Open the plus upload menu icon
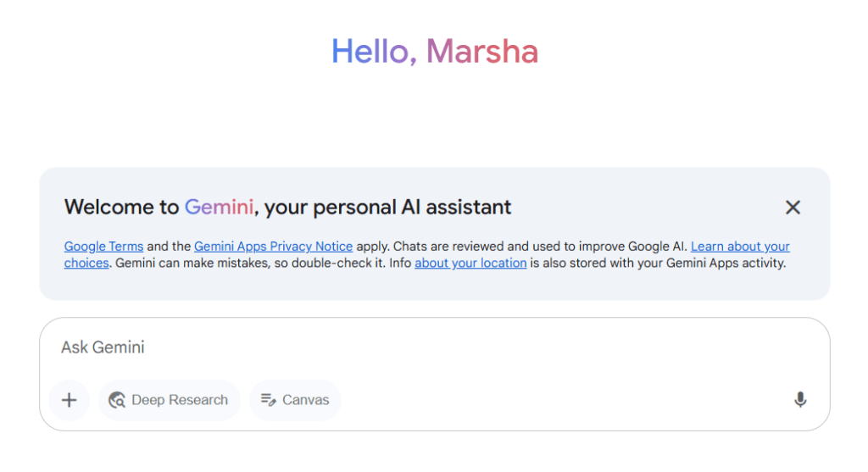The image size is (868, 472). tap(70, 400)
